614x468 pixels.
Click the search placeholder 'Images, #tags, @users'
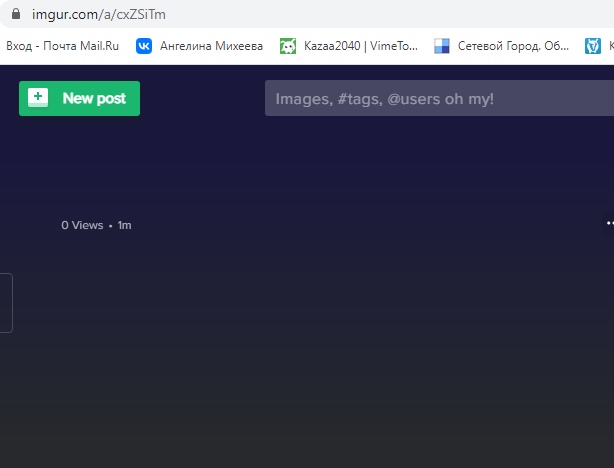tap(384, 98)
